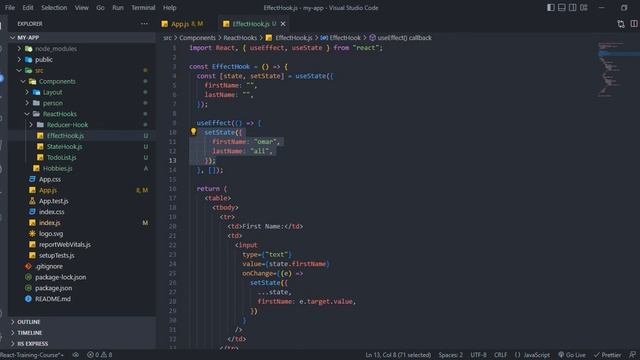Select the EffectHook.js editor tab
The width and height of the screenshot is (640, 360).
254,24
